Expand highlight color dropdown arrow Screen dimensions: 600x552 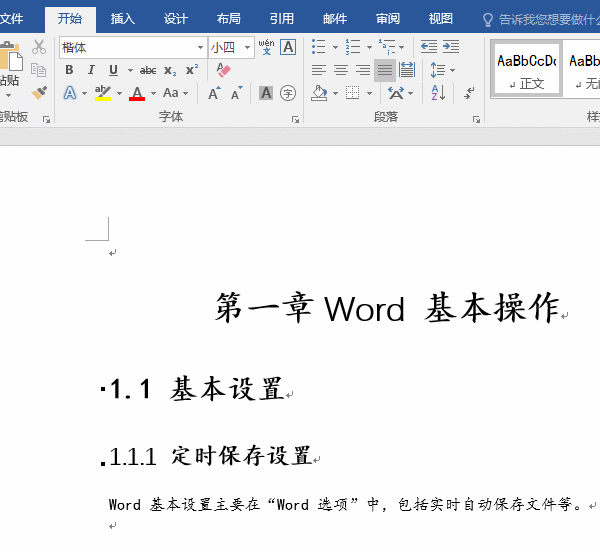click(x=119, y=93)
